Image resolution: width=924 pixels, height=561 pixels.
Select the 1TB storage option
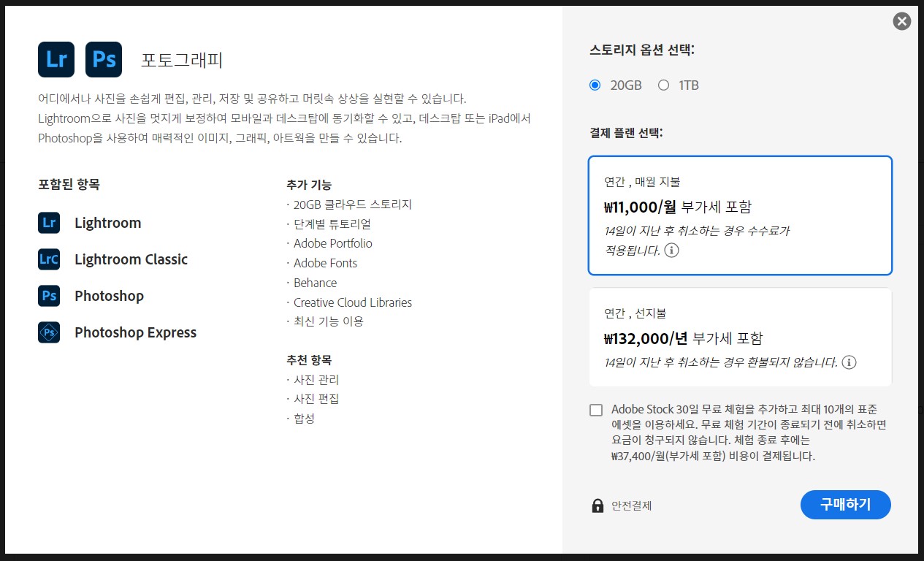tap(663, 85)
